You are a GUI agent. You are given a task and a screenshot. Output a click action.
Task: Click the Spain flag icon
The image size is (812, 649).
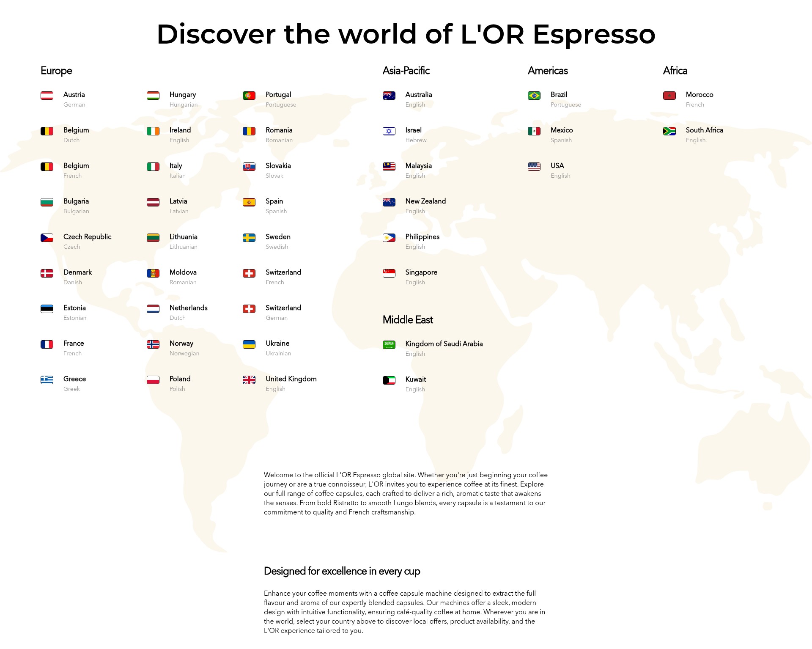click(249, 202)
